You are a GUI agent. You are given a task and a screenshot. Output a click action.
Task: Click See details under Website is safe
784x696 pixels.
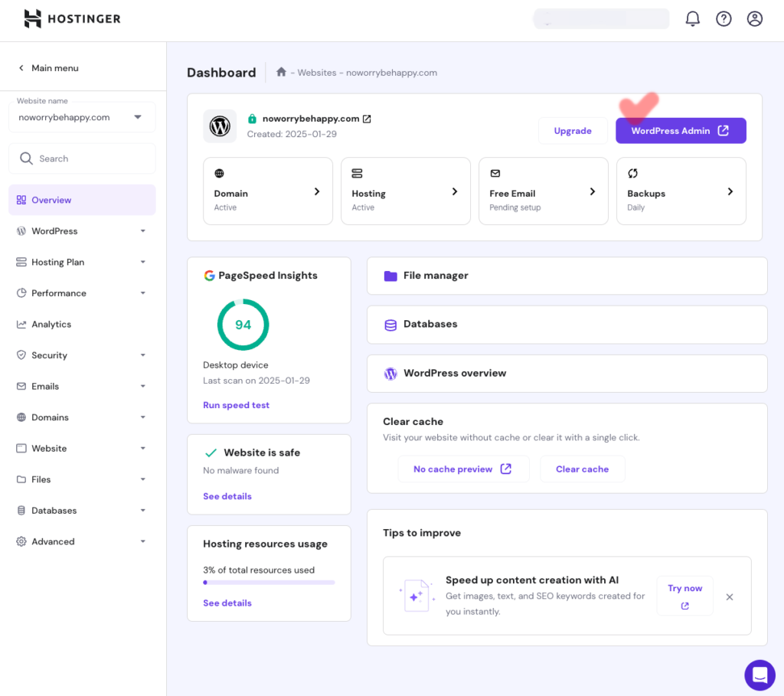227,496
